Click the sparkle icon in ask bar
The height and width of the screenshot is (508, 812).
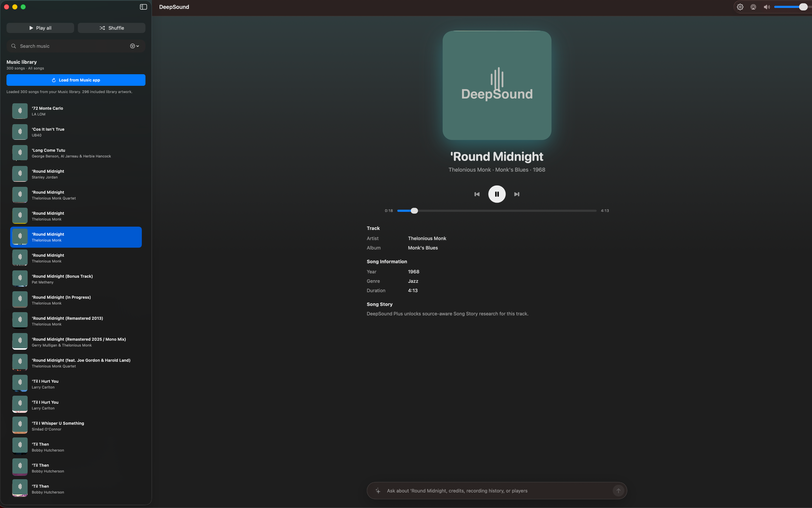[378, 491]
